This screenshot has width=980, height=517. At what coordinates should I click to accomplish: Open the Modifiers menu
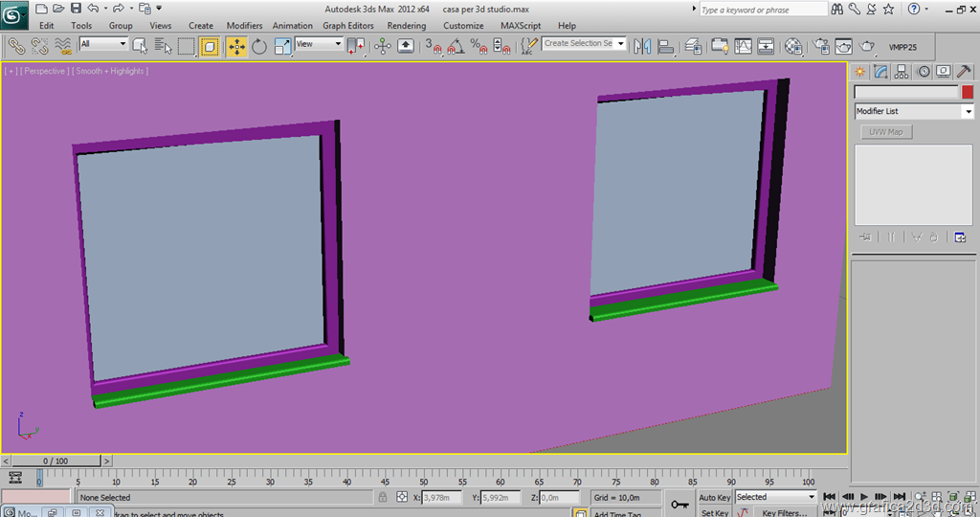point(244,26)
